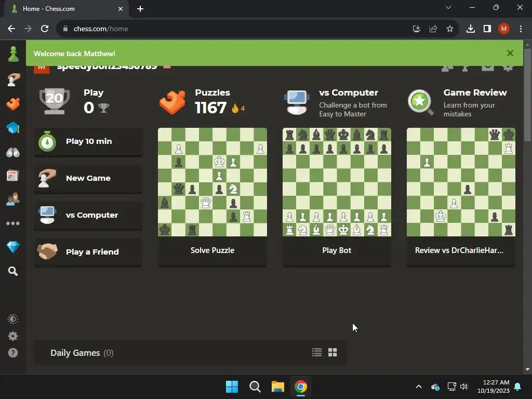Open Watch section via binoculars icon
The image size is (532, 399).
[13, 153]
